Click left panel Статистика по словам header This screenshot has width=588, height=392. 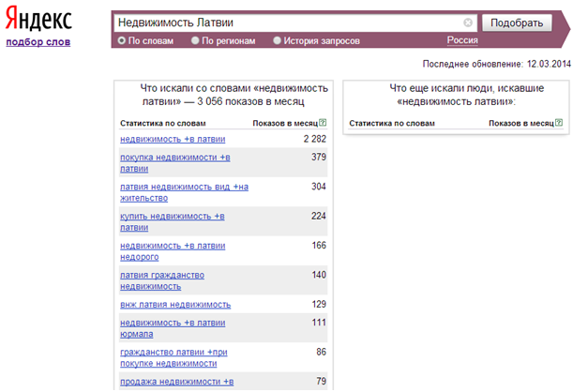coord(163,124)
